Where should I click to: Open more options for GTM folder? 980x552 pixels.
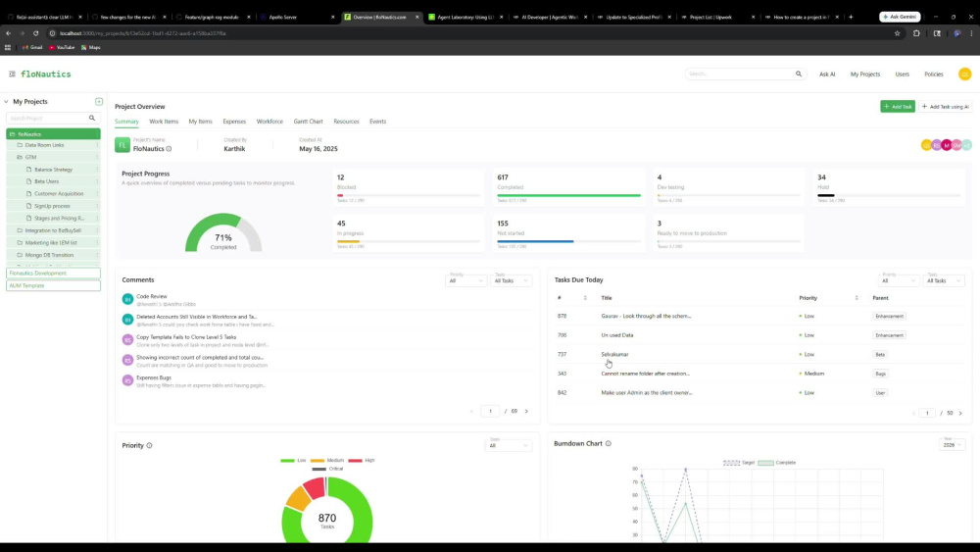point(97,157)
